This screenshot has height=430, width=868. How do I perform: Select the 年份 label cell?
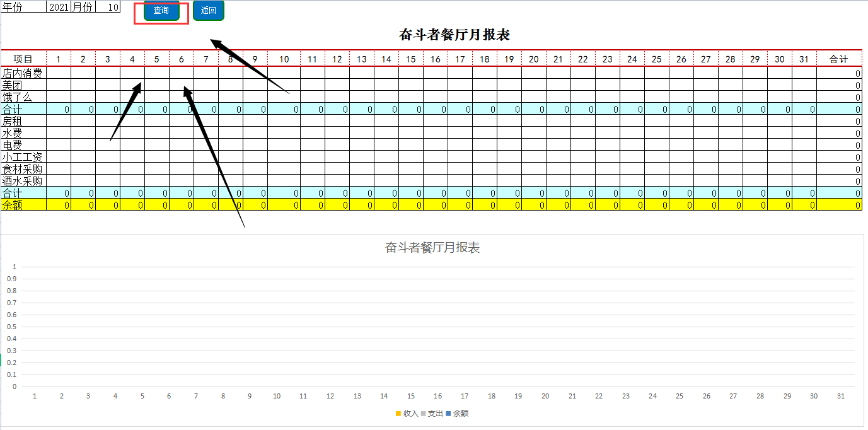tap(24, 8)
